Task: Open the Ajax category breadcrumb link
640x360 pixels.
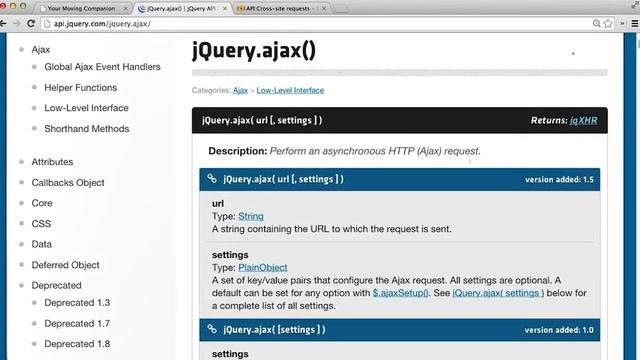Action: [240, 90]
